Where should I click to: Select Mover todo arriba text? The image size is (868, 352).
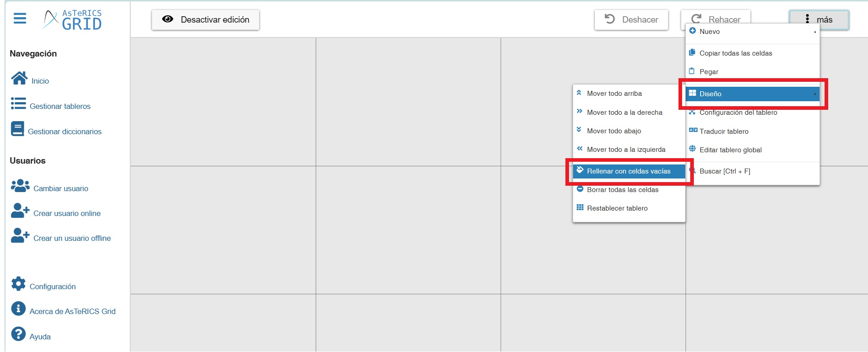[x=614, y=94]
